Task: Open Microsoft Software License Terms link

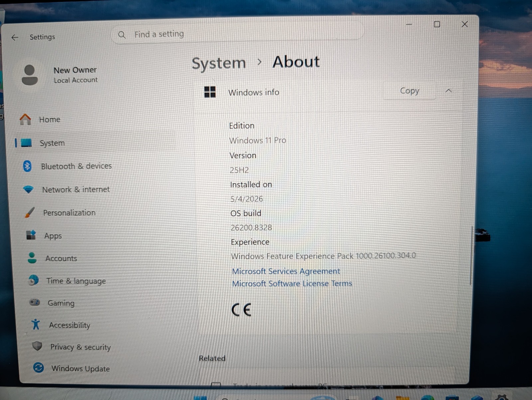Action: (x=292, y=283)
